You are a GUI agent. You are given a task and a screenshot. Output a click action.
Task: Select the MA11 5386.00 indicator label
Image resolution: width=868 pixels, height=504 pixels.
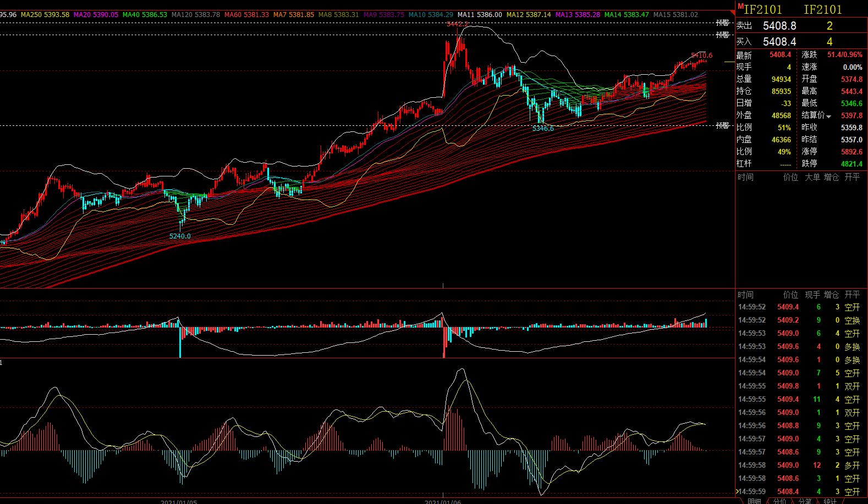tap(480, 14)
